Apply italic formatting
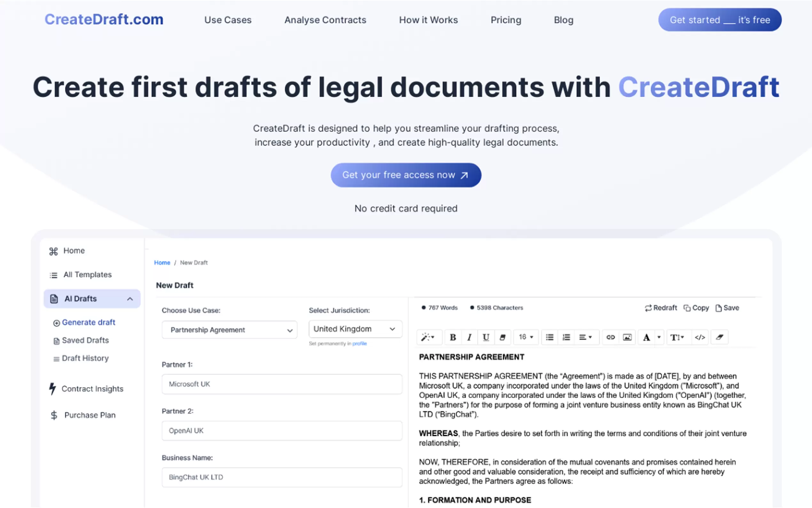This screenshot has height=508, width=812. tap(469, 337)
